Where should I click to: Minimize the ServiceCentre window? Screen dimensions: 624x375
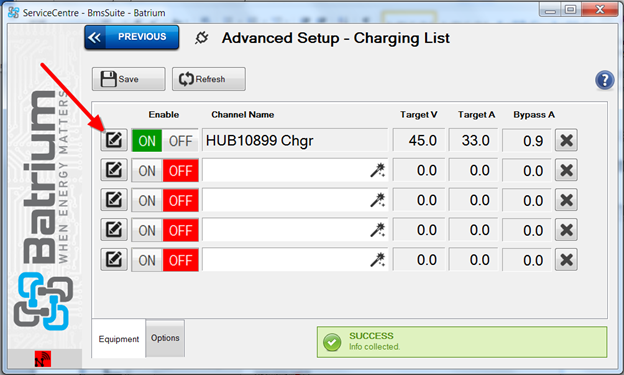(x=550, y=10)
